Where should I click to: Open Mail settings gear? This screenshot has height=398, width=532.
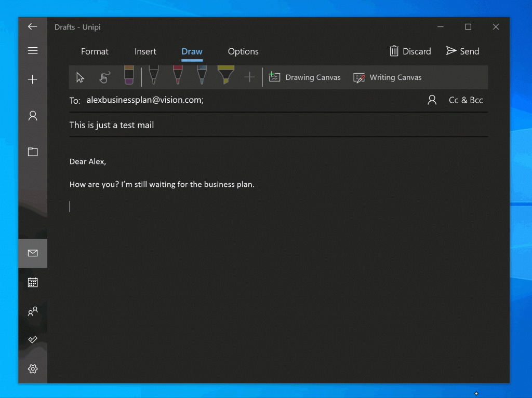[x=33, y=368]
